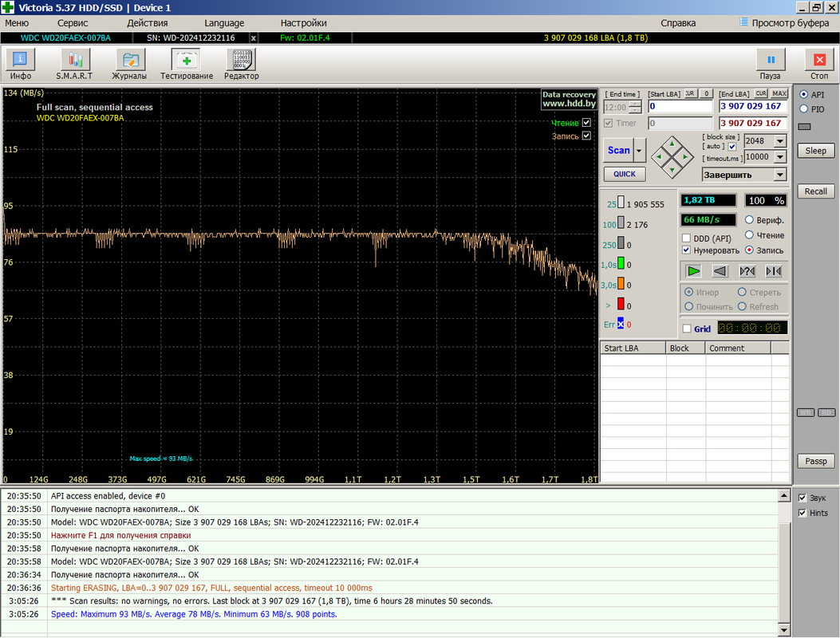Open the Scan button dropdown arrow
This screenshot has height=638, width=840.
pyautogui.click(x=639, y=151)
